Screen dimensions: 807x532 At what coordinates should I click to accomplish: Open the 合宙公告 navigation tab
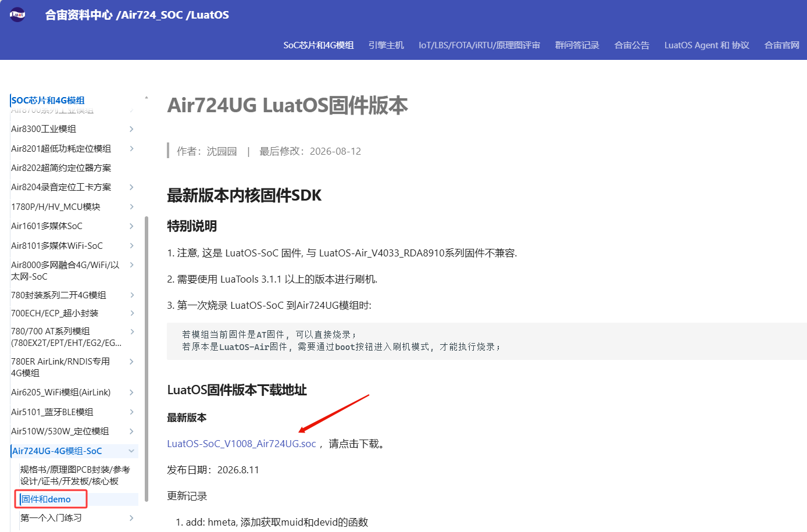coord(631,45)
